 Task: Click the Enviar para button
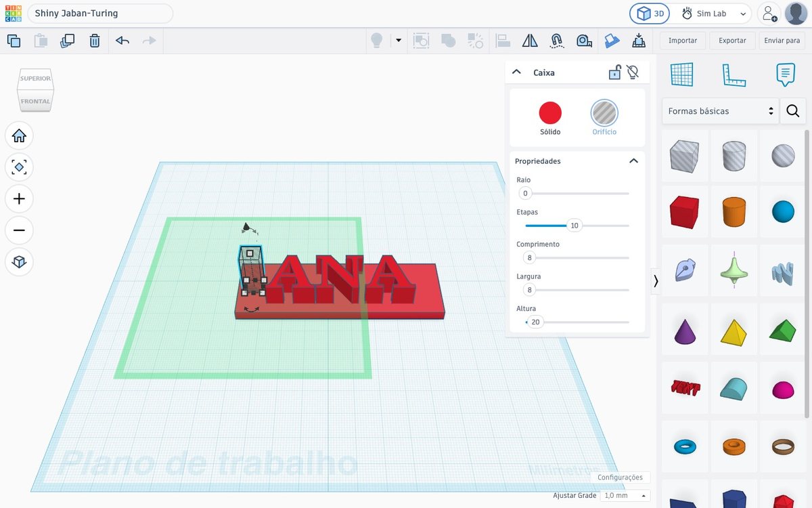tap(782, 41)
